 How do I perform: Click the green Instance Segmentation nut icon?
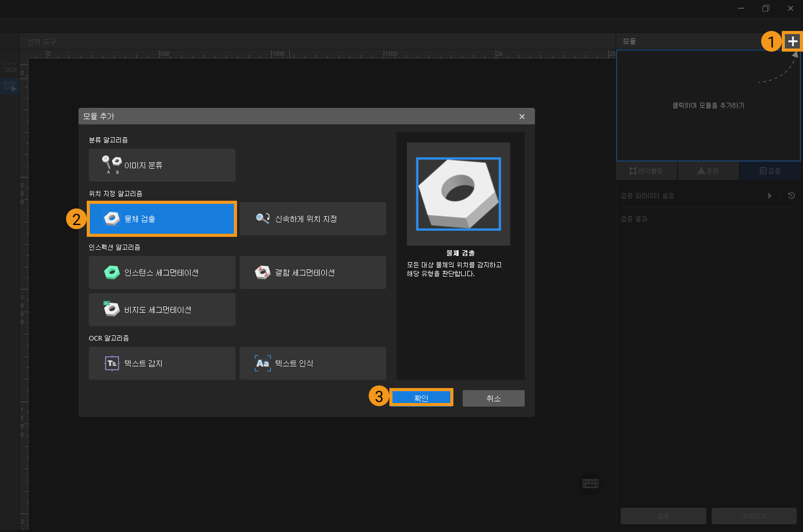point(112,272)
